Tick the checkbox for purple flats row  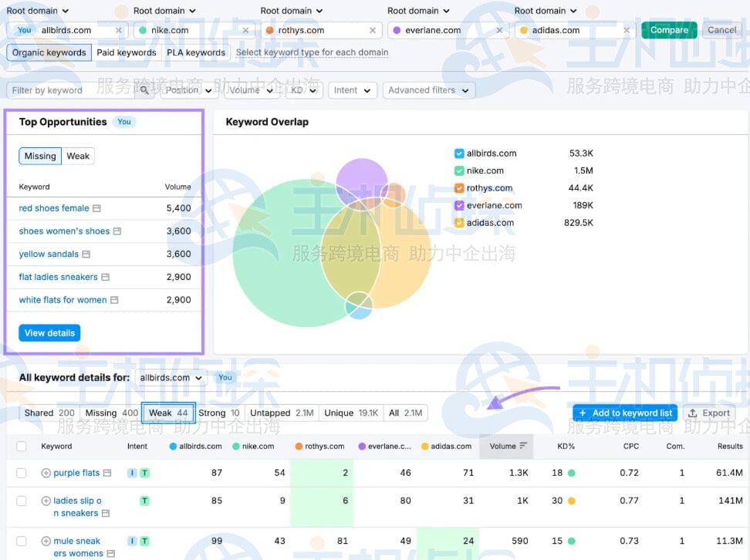pos(22,473)
